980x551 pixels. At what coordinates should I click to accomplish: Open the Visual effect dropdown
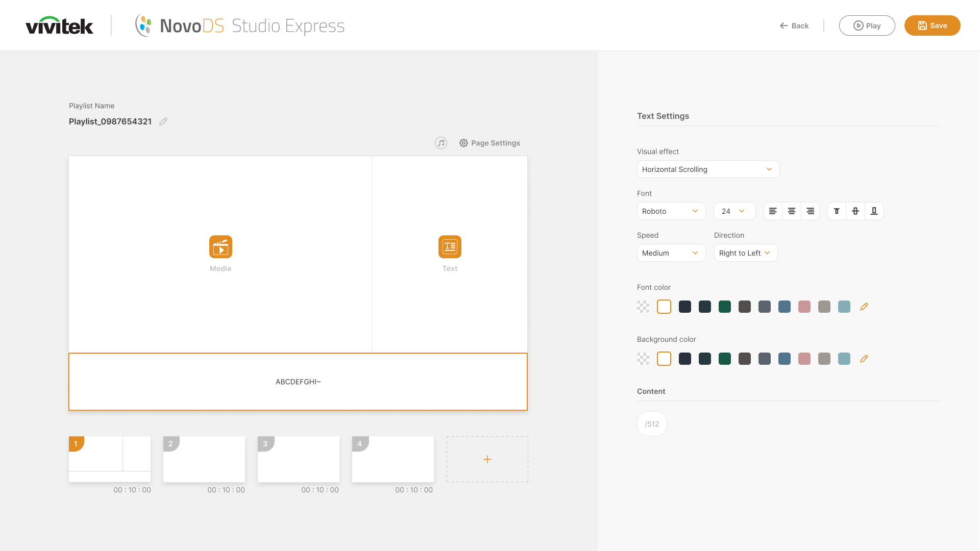click(x=708, y=169)
